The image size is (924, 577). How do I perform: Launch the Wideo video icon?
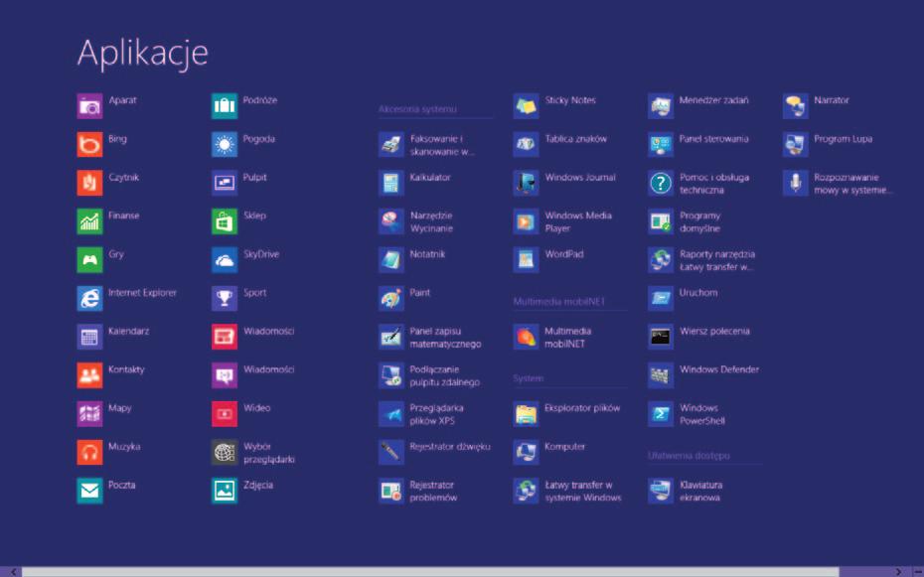225,413
